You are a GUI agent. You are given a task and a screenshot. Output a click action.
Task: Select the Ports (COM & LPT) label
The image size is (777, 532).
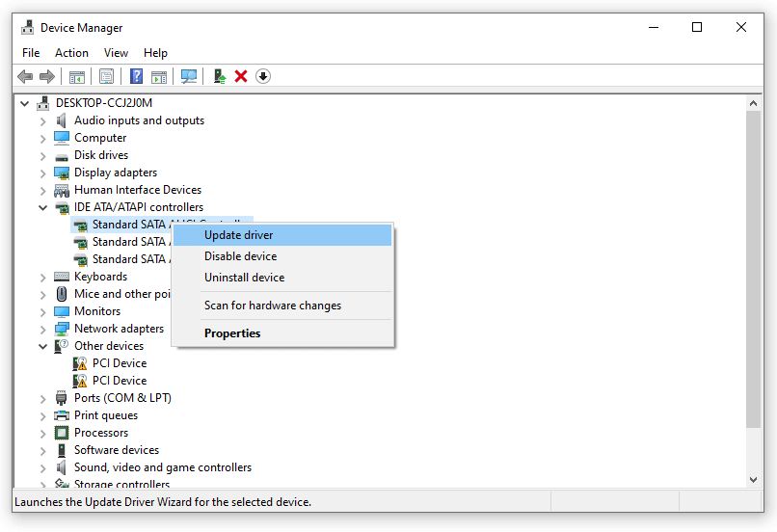[x=122, y=398]
